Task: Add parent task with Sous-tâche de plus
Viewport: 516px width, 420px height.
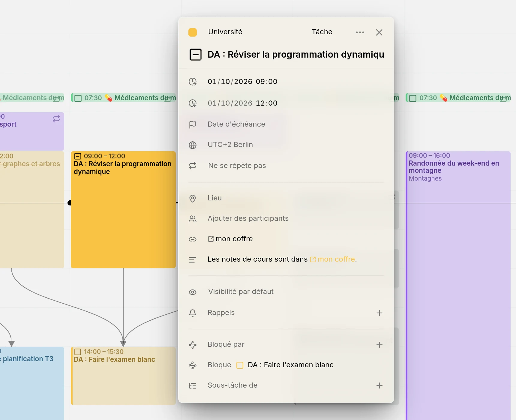Action: 379,385
